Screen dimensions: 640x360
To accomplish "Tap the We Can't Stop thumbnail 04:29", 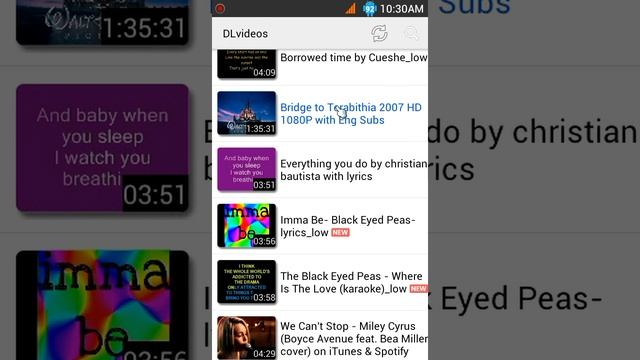I will (247, 338).
